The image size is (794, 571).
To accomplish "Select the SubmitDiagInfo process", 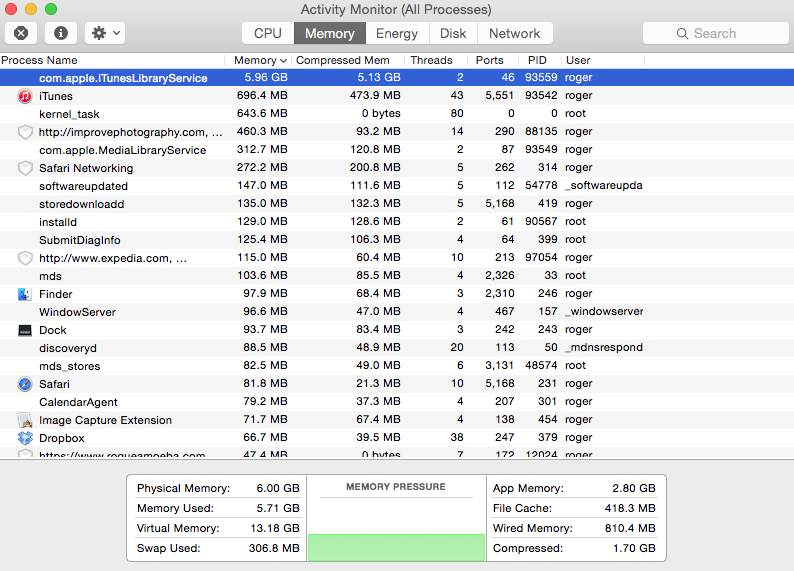I will tap(397, 240).
